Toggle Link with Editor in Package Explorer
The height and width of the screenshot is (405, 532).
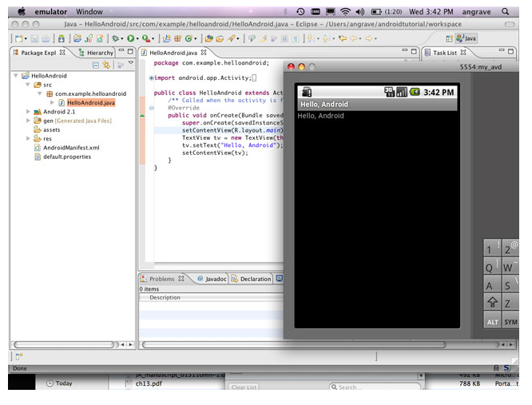[x=106, y=65]
